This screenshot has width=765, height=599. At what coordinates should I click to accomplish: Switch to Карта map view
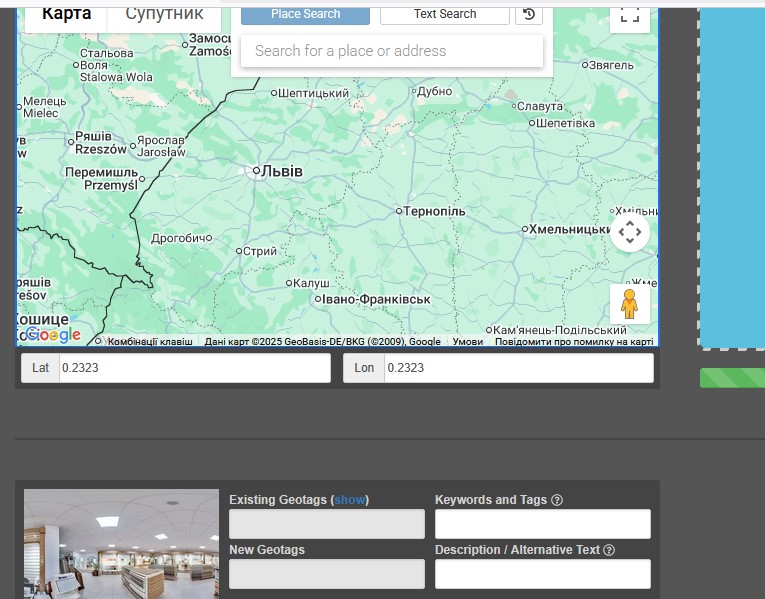[x=66, y=16]
